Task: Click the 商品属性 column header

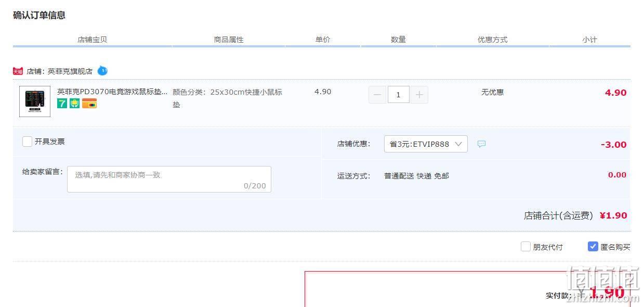Action: [x=229, y=40]
